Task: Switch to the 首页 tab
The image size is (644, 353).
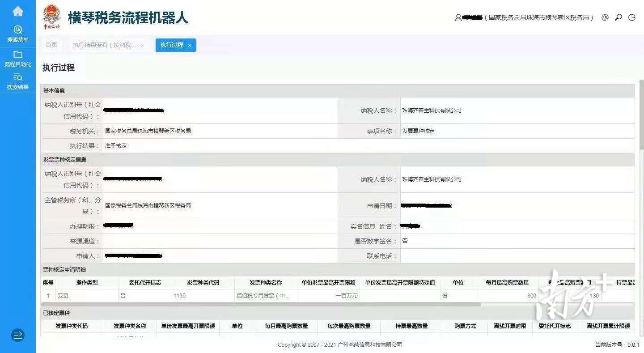Action: coord(51,45)
